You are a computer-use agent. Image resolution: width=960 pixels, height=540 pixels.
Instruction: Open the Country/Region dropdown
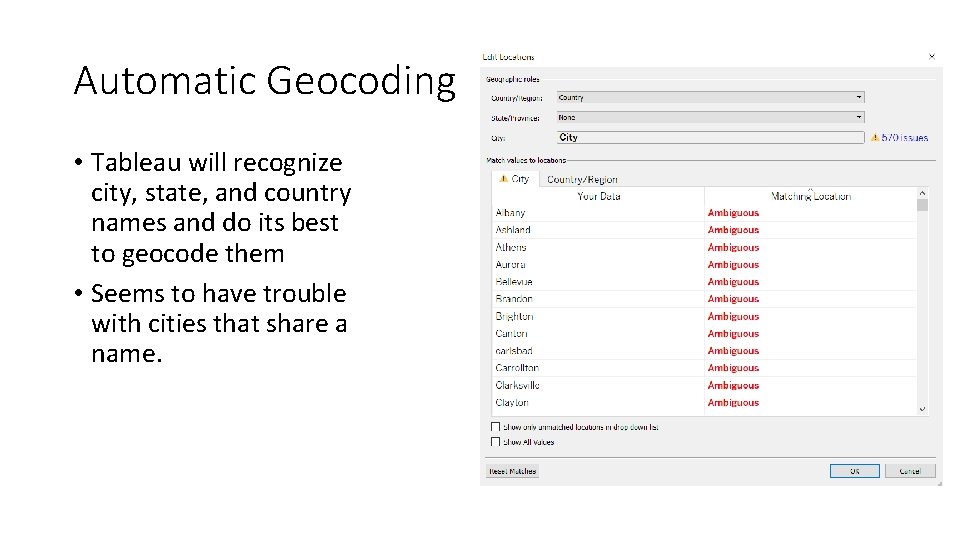point(710,97)
